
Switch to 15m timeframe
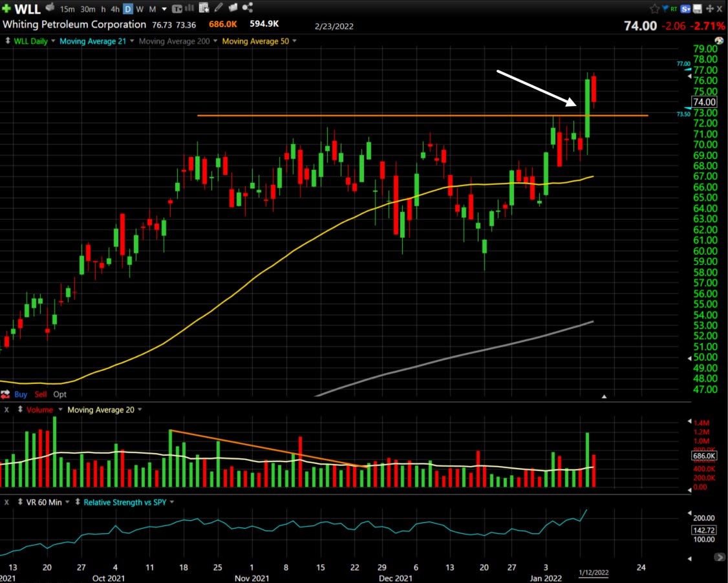coord(67,9)
